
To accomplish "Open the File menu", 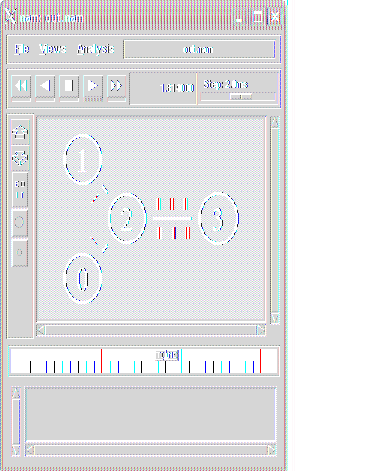I will click(x=22, y=49).
